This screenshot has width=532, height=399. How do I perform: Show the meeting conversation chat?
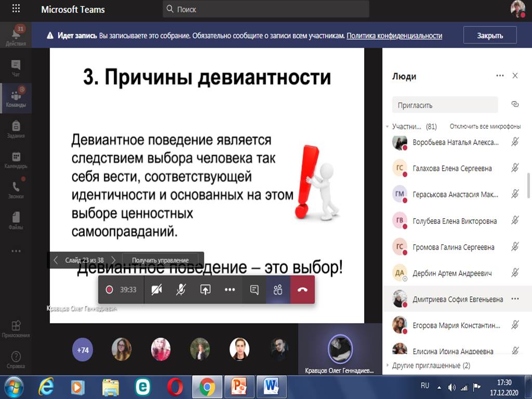[x=254, y=289]
